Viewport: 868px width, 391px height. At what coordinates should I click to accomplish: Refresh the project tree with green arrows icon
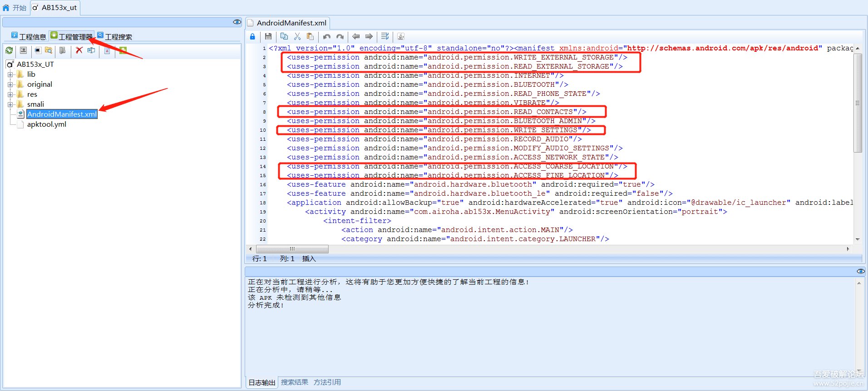point(9,50)
